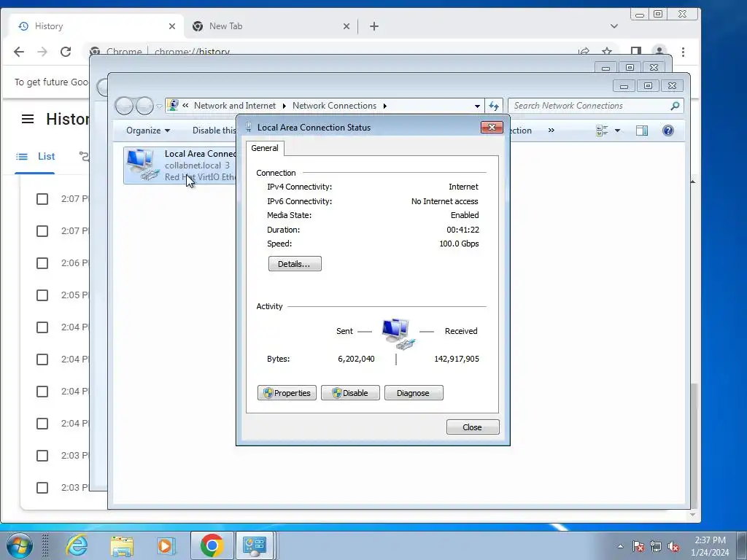
Task: Select the List view tab in History
Action: (35, 157)
